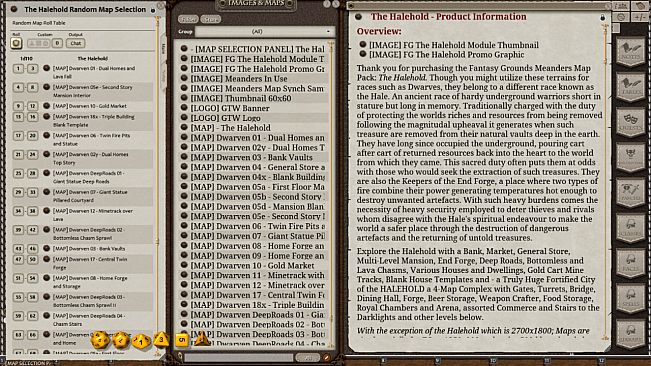Click the +/- modifier button at top right
The height and width of the screenshot is (366, 651).
tap(640, 17)
